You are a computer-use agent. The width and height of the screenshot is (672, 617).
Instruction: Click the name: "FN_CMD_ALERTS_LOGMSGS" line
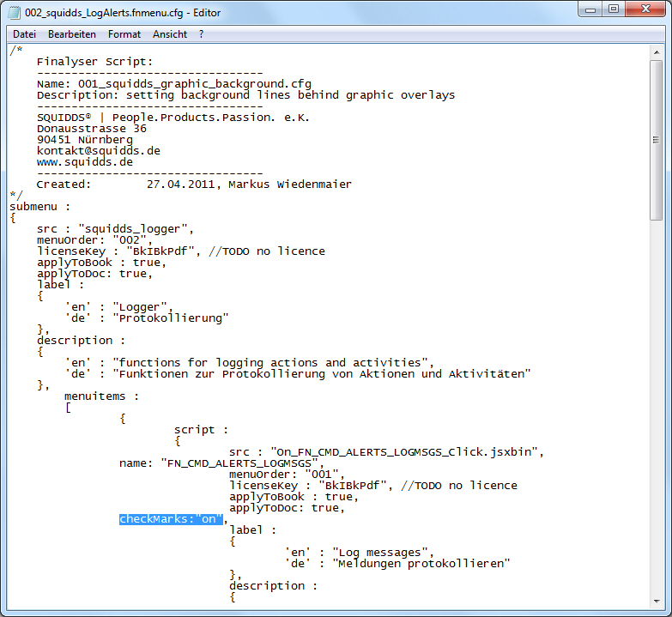click(x=221, y=463)
